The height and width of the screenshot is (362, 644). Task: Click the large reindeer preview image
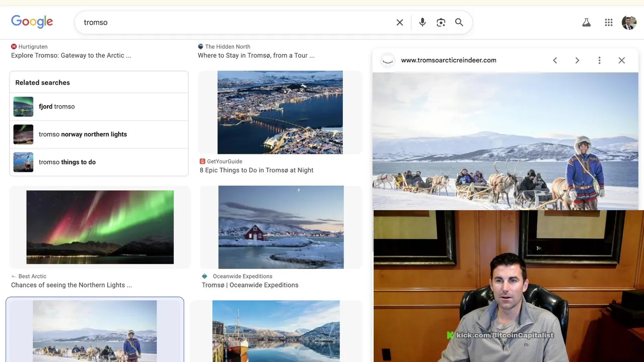pyautogui.click(x=505, y=141)
